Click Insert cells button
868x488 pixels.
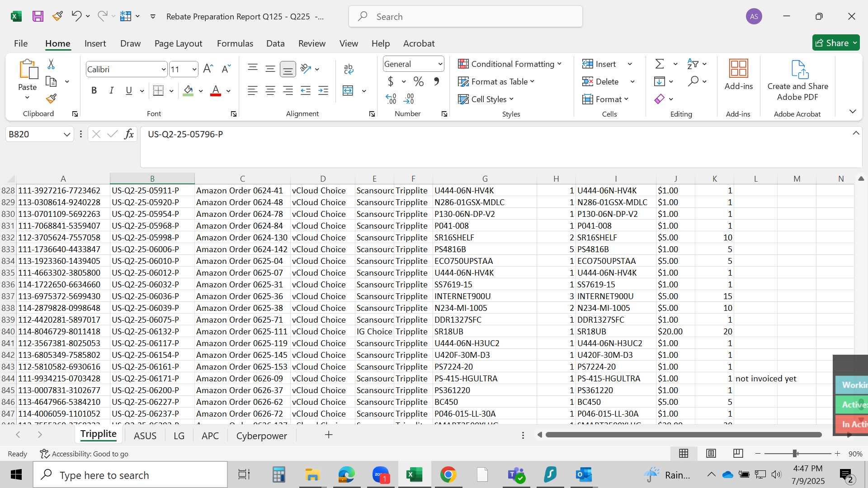pyautogui.click(x=599, y=64)
